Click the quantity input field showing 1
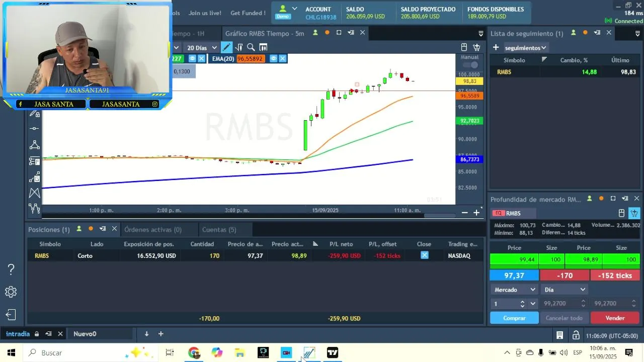Screen dimensions: 644x362 (x=504, y=304)
